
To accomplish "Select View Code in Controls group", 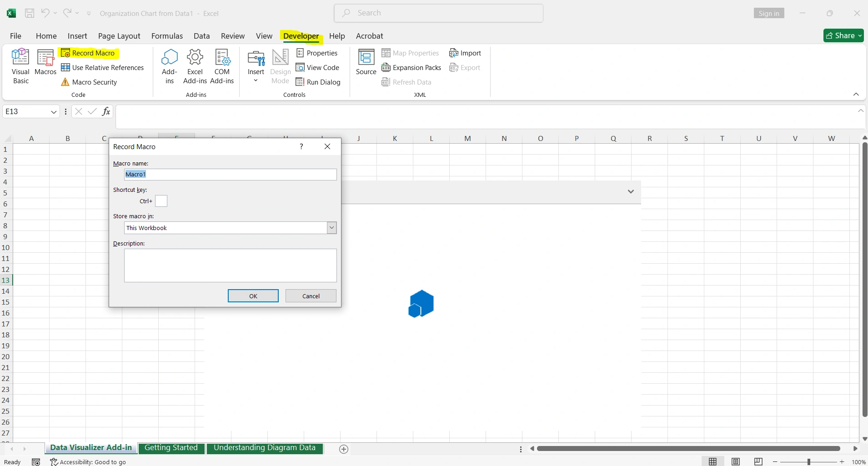I will [318, 67].
